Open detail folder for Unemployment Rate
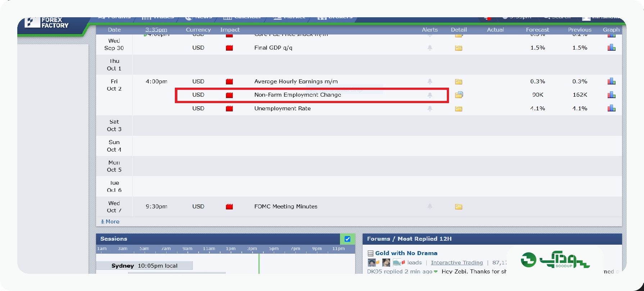The image size is (644, 291). (458, 108)
